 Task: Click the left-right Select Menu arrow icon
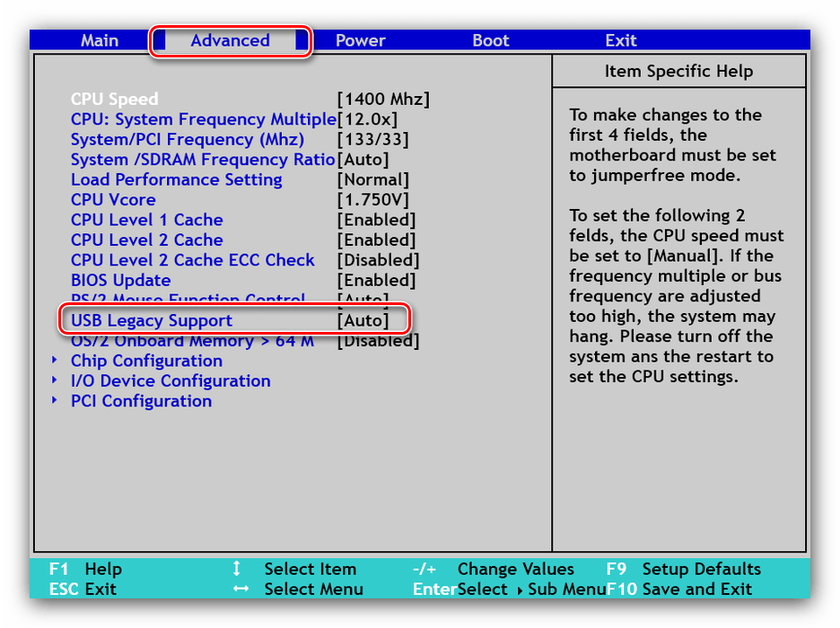point(240,589)
